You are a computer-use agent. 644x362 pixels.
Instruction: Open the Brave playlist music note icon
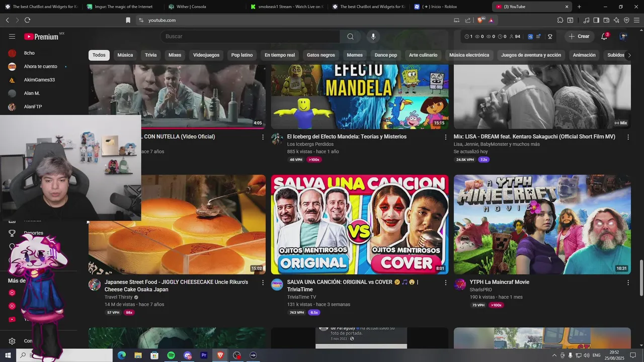(586, 20)
